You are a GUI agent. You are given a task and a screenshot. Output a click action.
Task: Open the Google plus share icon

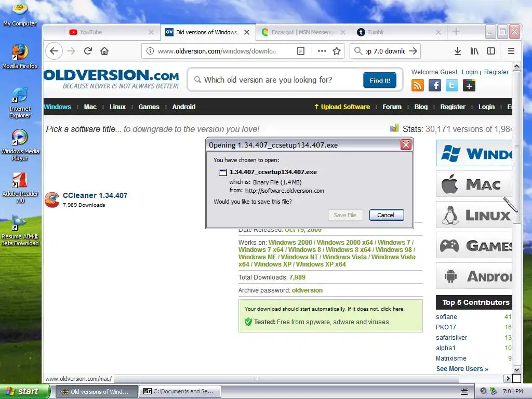[x=469, y=85]
